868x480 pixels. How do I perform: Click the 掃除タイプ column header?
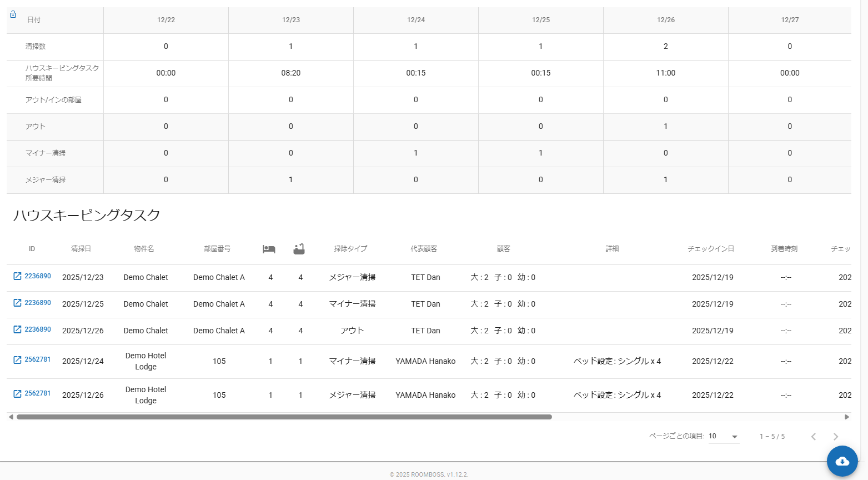[350, 249]
